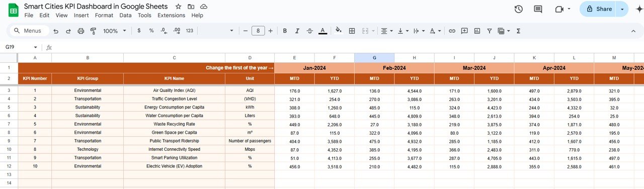Activate the paint format roller
The image size is (644, 189).
[93, 31]
